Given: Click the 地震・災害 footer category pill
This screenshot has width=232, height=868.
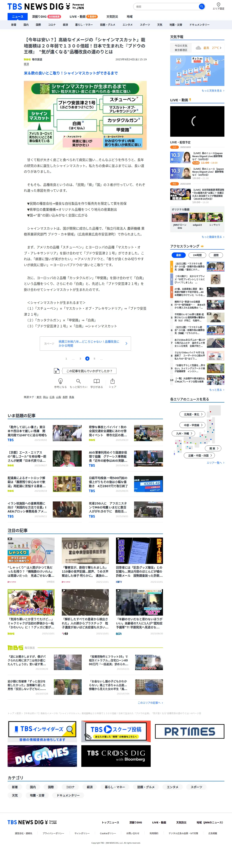Looking at the screenshot, I should click(x=37, y=795).
